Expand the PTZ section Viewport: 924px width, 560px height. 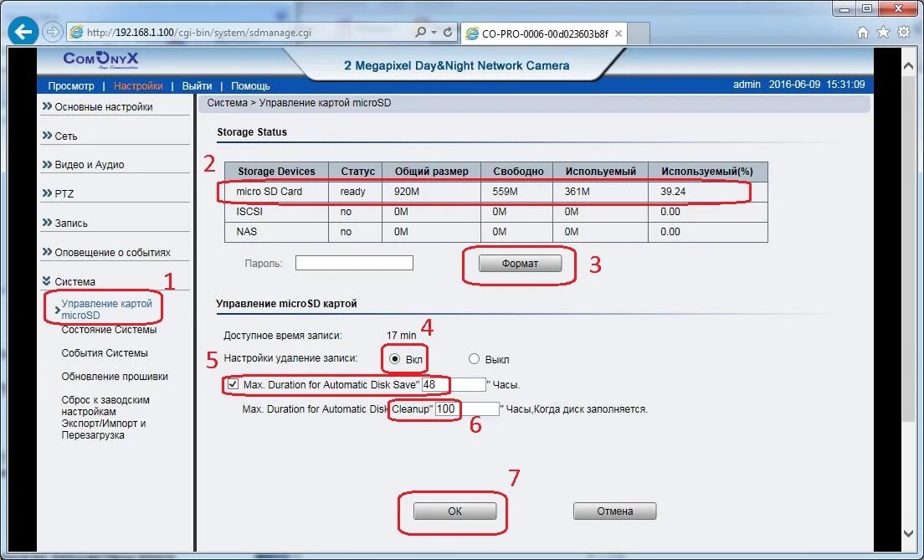click(64, 193)
